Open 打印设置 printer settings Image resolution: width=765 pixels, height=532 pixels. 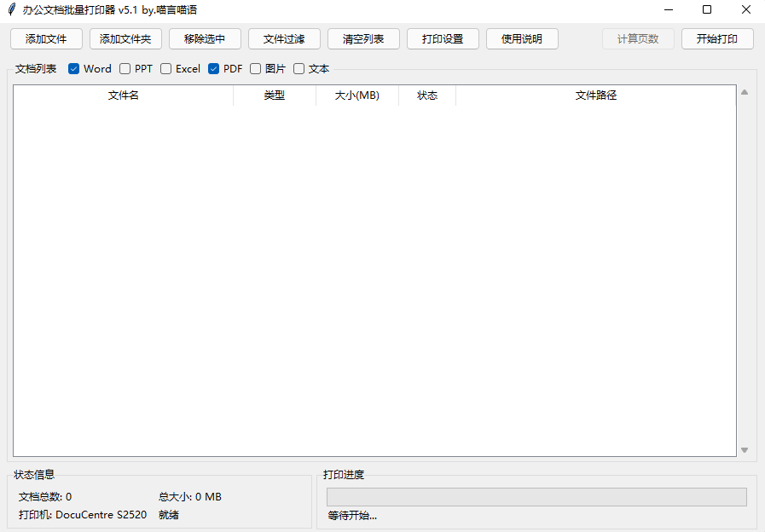point(442,38)
